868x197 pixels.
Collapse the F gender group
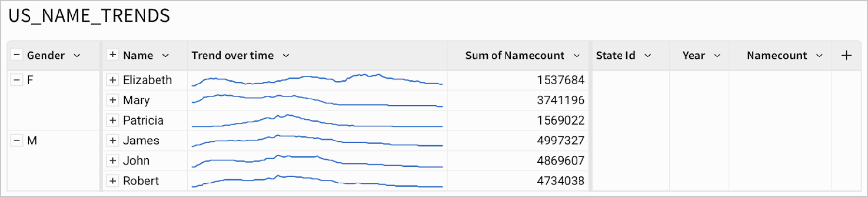click(16, 80)
